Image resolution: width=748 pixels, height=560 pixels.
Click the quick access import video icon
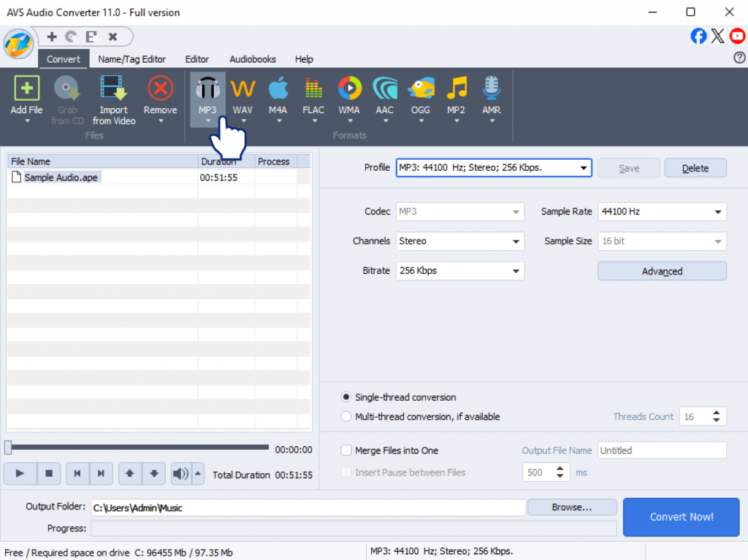pyautogui.click(x=91, y=37)
